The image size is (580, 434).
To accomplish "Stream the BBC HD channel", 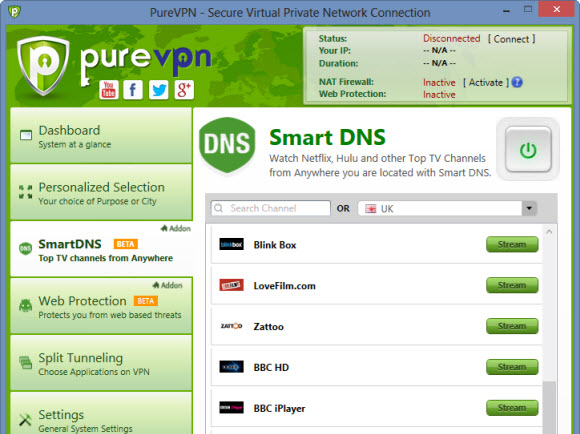I will pyautogui.click(x=512, y=367).
